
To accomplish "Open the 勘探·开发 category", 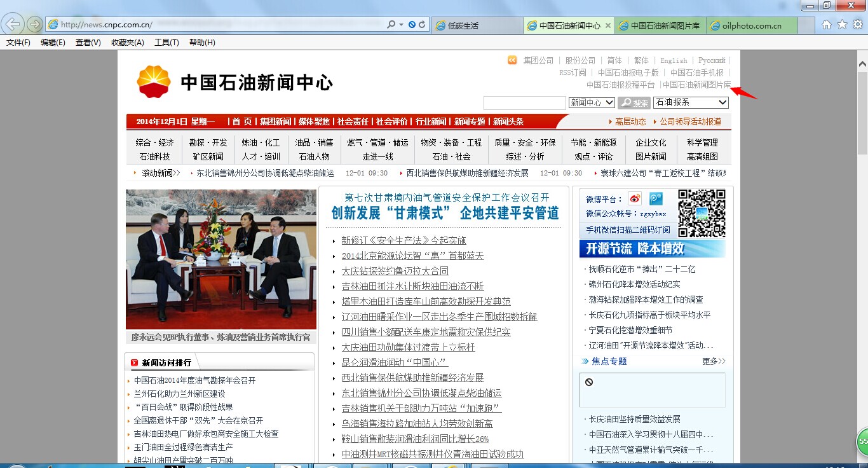I will [x=208, y=142].
